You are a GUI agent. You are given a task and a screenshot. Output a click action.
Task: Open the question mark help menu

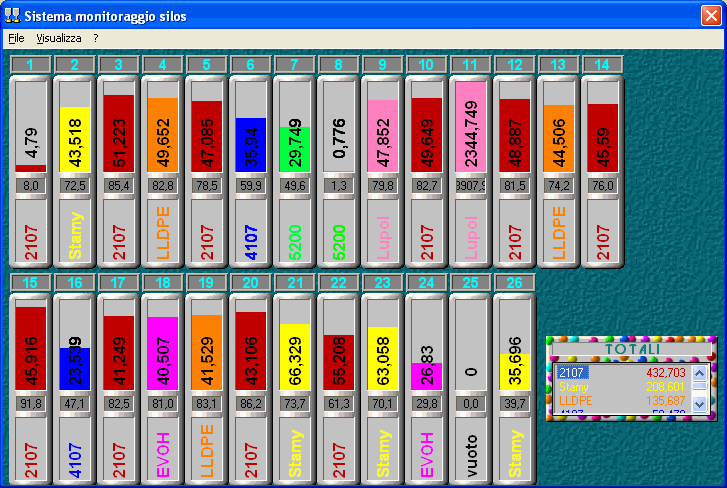click(96, 37)
